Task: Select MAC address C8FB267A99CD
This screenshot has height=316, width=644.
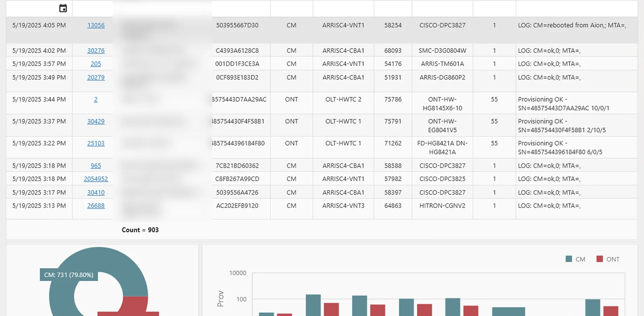Action: (237, 179)
